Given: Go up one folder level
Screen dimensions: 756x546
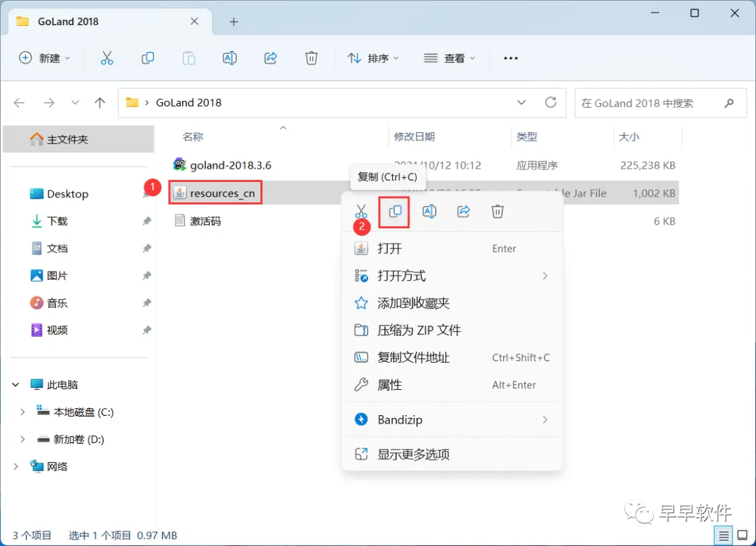Looking at the screenshot, I should pyautogui.click(x=100, y=103).
